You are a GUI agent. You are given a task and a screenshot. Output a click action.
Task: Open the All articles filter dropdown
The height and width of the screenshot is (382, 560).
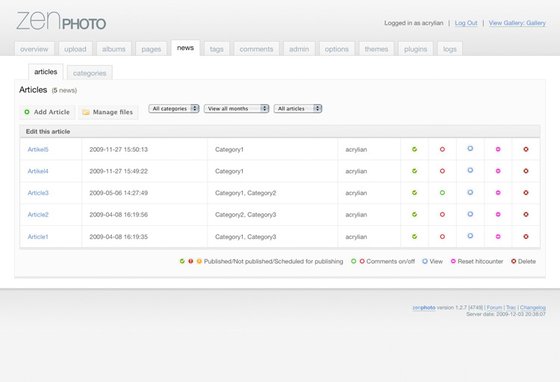298,109
